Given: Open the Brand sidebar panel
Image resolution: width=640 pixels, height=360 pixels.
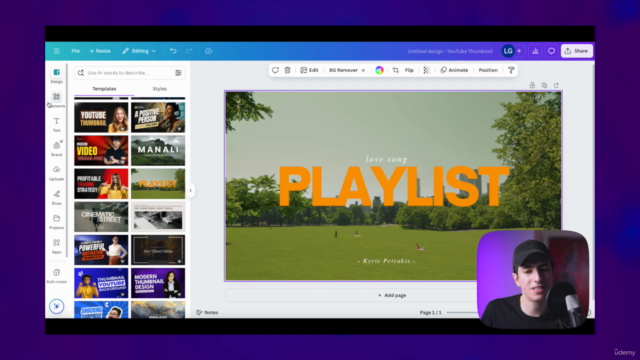Looking at the screenshot, I should [x=57, y=149].
